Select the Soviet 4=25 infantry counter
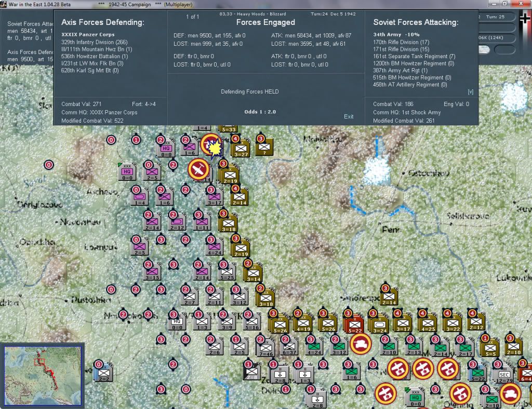Viewport: 532px width, 409px height. pyautogui.click(x=428, y=322)
